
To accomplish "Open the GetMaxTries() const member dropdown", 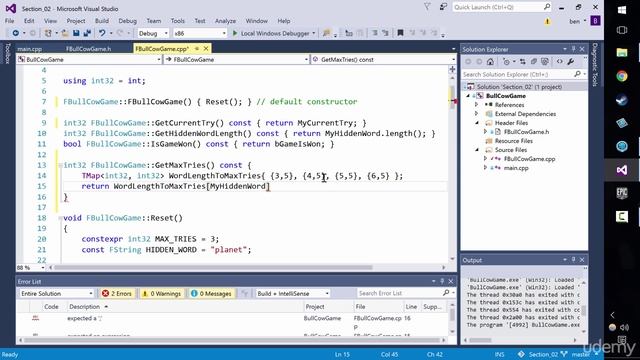I will pos(384,60).
